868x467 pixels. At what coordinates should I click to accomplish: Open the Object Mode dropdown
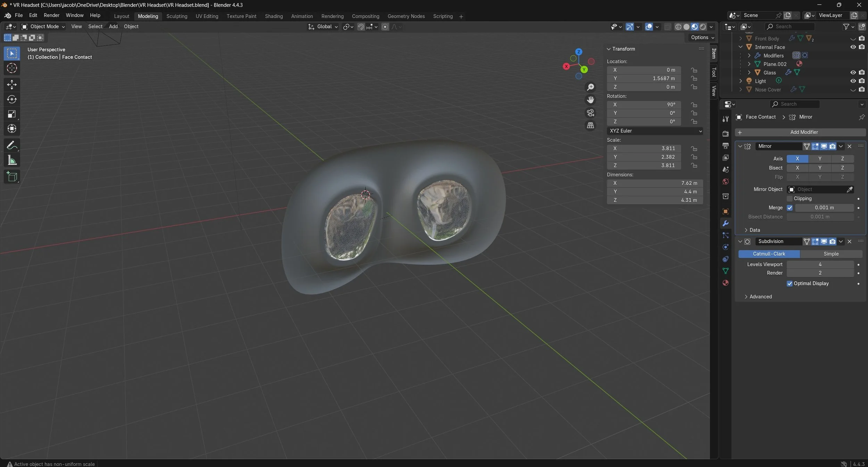[44, 27]
